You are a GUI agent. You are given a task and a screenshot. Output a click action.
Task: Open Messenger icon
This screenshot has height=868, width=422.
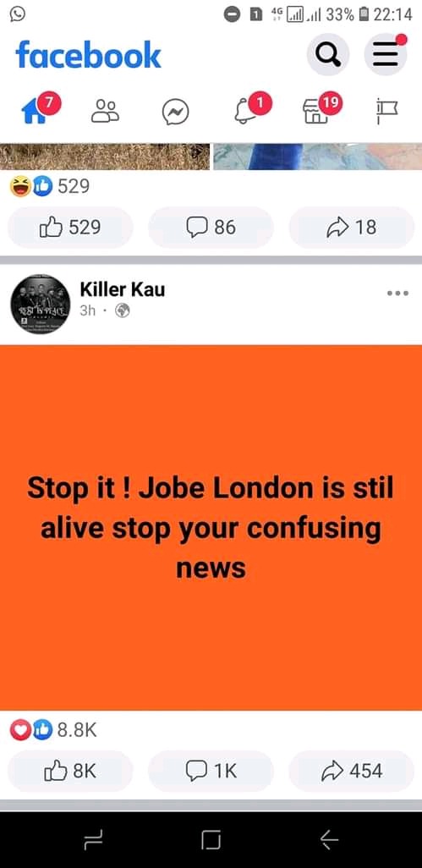175,112
